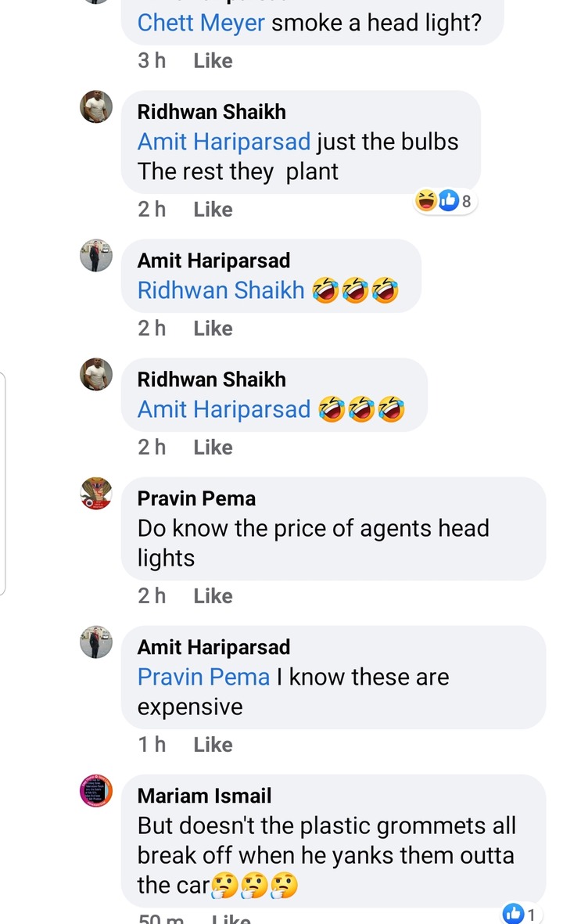The height and width of the screenshot is (924, 563).
Task: Open Amit Hariparsad's avatar on expensive comment
Action: (x=96, y=642)
